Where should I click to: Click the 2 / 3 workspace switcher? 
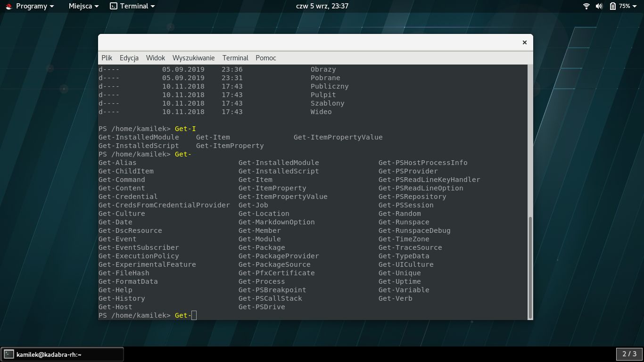click(629, 354)
